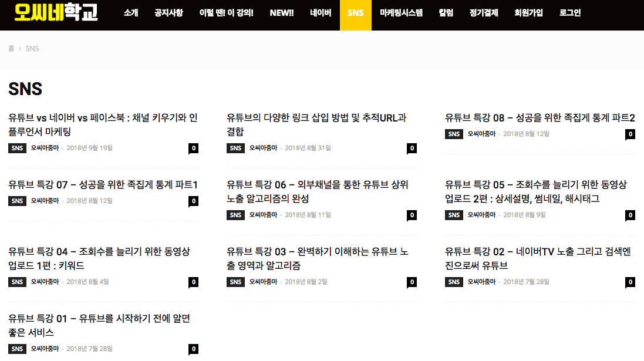Click SNS tag under 유튜브 vs 네이버 post
Image resolution: width=644 pixels, height=361 pixels.
coord(17,149)
